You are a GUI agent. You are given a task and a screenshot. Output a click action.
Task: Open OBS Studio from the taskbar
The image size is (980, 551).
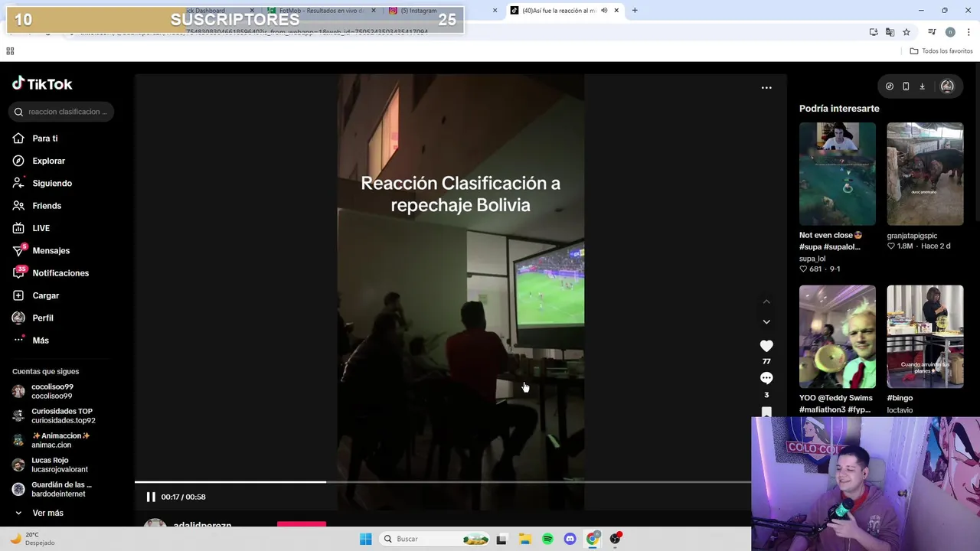615,539
